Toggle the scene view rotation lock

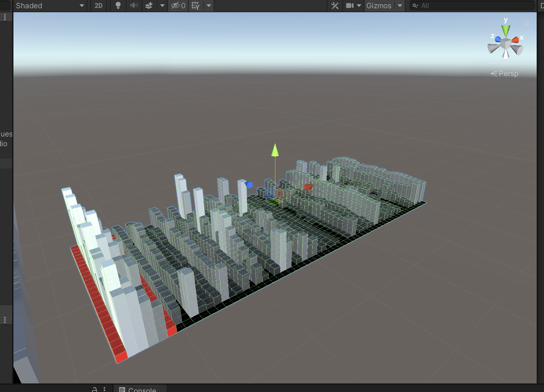pyautogui.click(x=527, y=23)
